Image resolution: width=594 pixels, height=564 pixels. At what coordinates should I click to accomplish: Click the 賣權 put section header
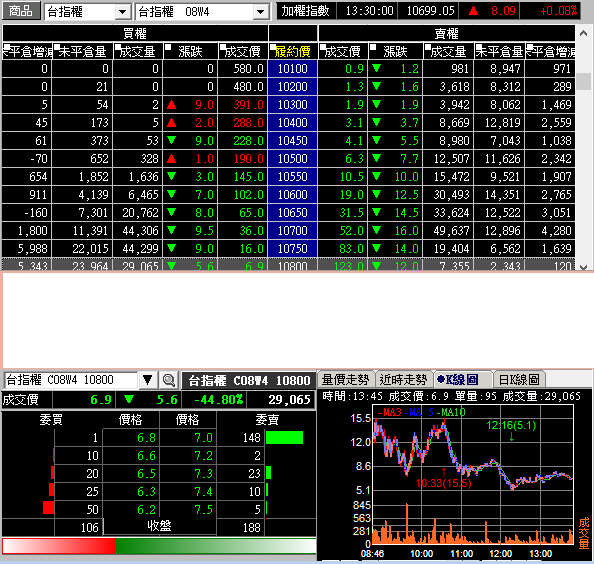pyautogui.click(x=447, y=33)
